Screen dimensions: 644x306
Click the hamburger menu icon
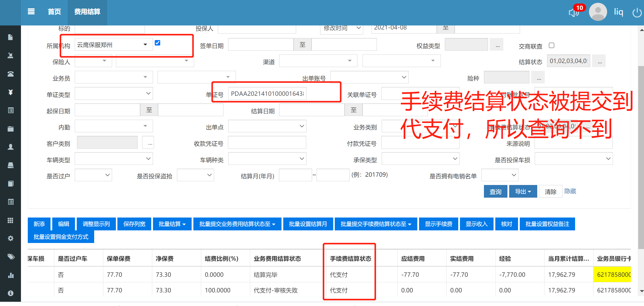tap(31, 12)
